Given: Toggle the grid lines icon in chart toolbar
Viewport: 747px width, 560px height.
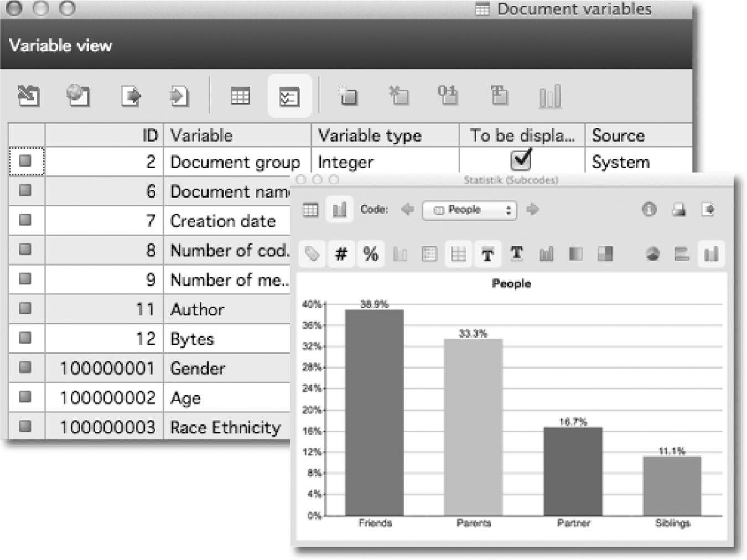Looking at the screenshot, I should click(x=458, y=254).
